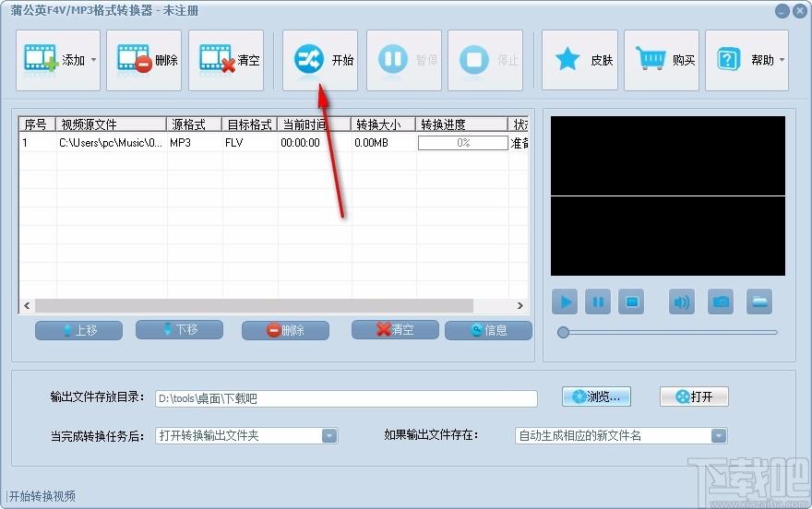Click the 转换大小 column header
Viewport: 812px width, 509px height.
[x=383, y=124]
